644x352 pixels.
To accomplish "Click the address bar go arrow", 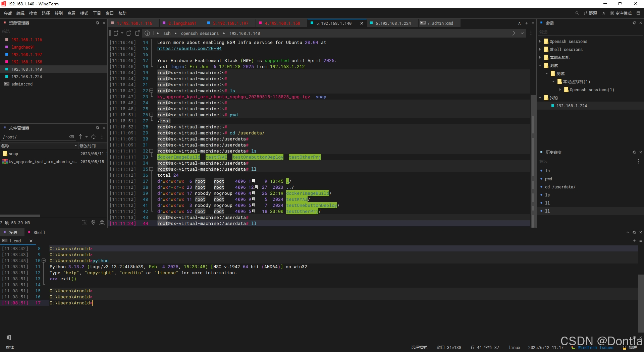I will point(514,33).
